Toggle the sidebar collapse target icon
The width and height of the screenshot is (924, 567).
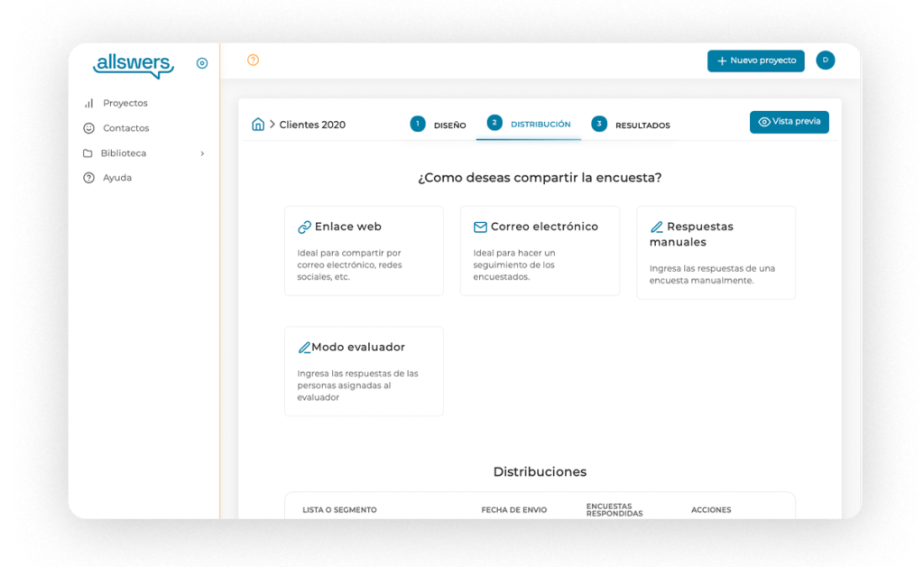[202, 63]
